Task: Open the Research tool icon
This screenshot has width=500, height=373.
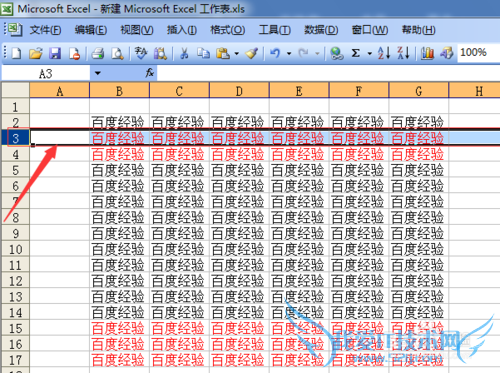Action: (x=160, y=53)
